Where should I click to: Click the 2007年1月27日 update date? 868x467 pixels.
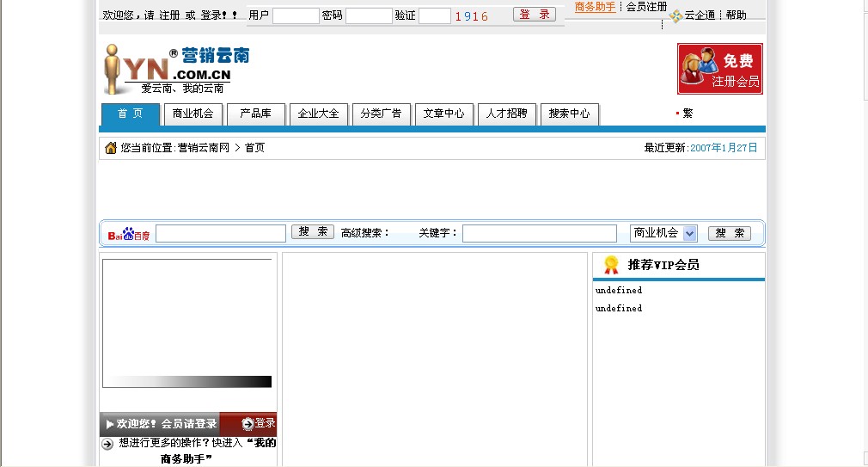pyautogui.click(x=724, y=148)
